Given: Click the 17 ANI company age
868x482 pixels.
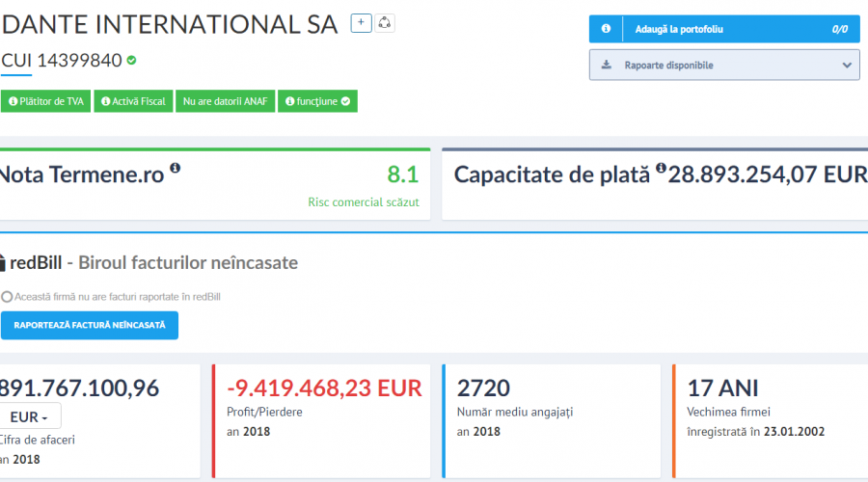Looking at the screenshot, I should [722, 388].
